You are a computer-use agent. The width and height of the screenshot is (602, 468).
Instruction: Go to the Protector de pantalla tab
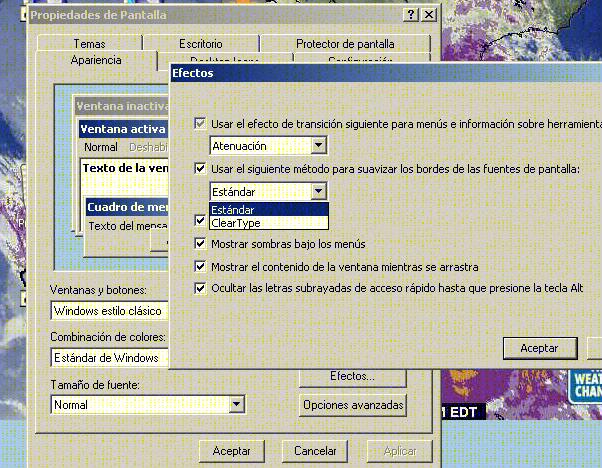tap(345, 44)
